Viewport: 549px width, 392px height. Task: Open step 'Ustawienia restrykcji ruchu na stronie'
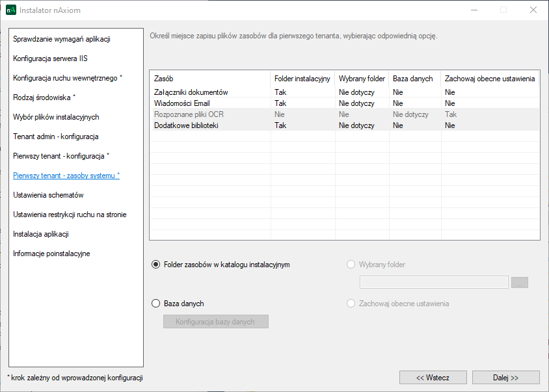coord(70,215)
